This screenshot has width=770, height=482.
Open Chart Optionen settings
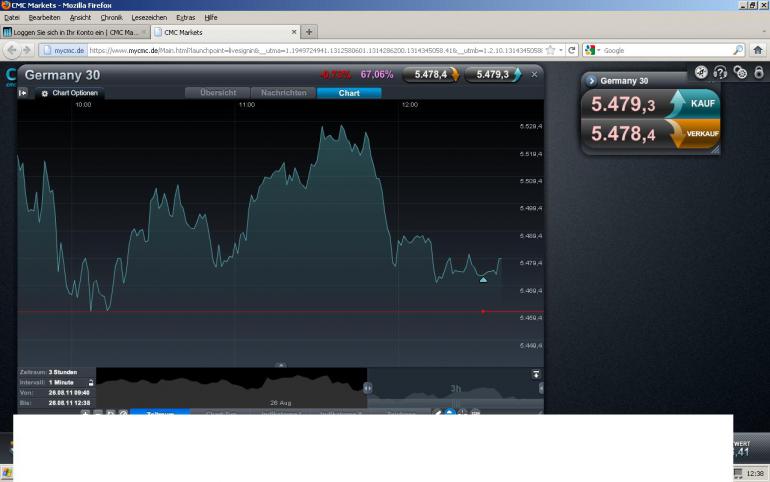(70, 93)
